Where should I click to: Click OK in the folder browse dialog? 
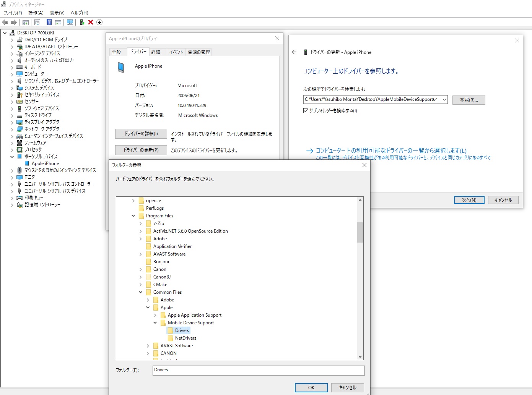click(x=311, y=388)
